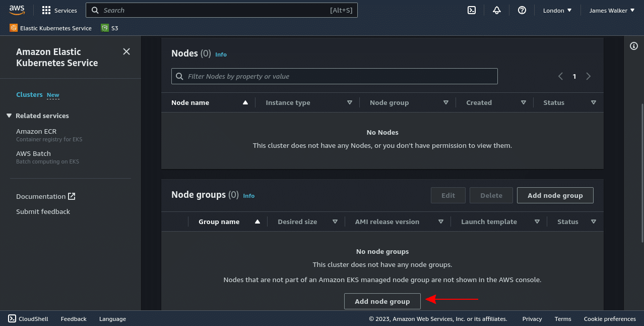Open the S3 favorite shortcut

pyautogui.click(x=109, y=28)
